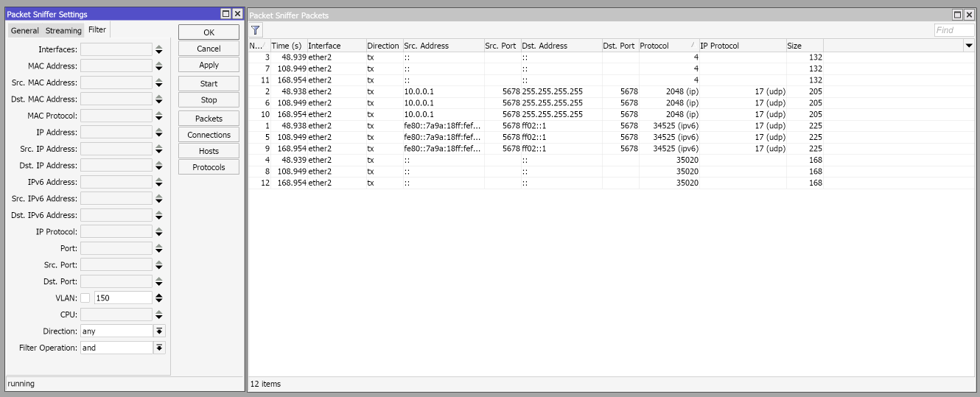Image resolution: width=980 pixels, height=397 pixels.
Task: Sort by the Protocol column header
Action: point(669,46)
